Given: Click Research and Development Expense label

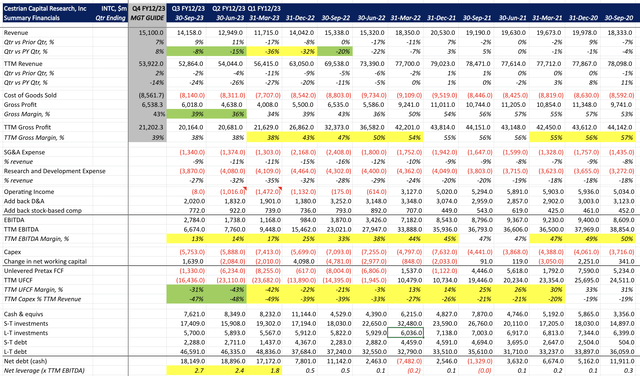Looking at the screenshot, I should pos(54,171).
